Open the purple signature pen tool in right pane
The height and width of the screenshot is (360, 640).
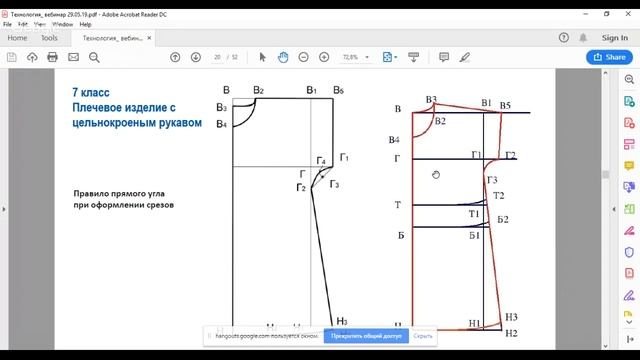(629, 295)
